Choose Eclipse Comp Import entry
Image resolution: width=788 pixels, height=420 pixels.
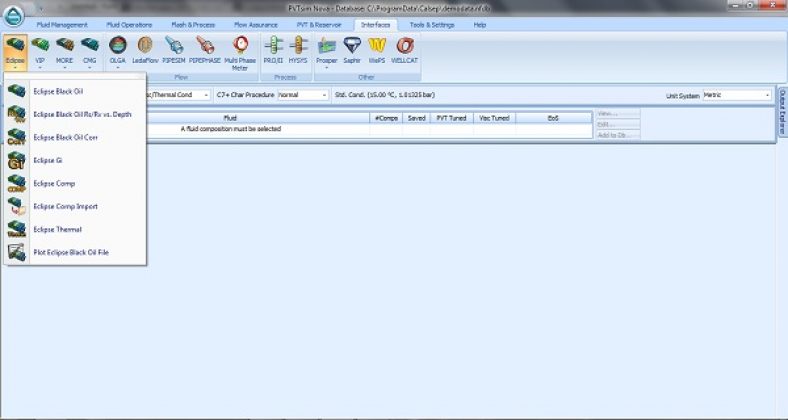[x=75, y=206]
